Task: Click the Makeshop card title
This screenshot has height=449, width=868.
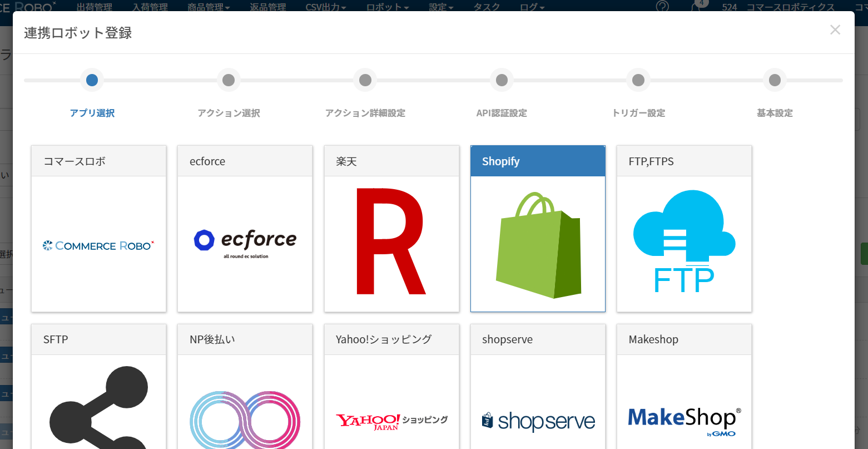Action: pos(653,339)
